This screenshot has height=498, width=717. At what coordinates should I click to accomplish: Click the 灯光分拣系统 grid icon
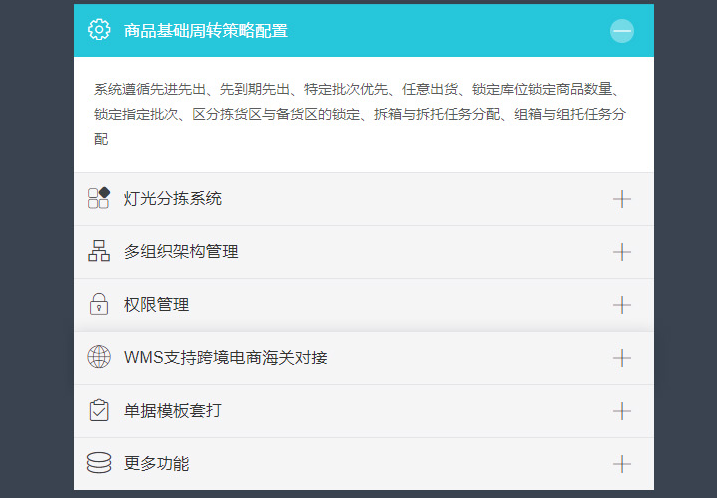[99, 198]
